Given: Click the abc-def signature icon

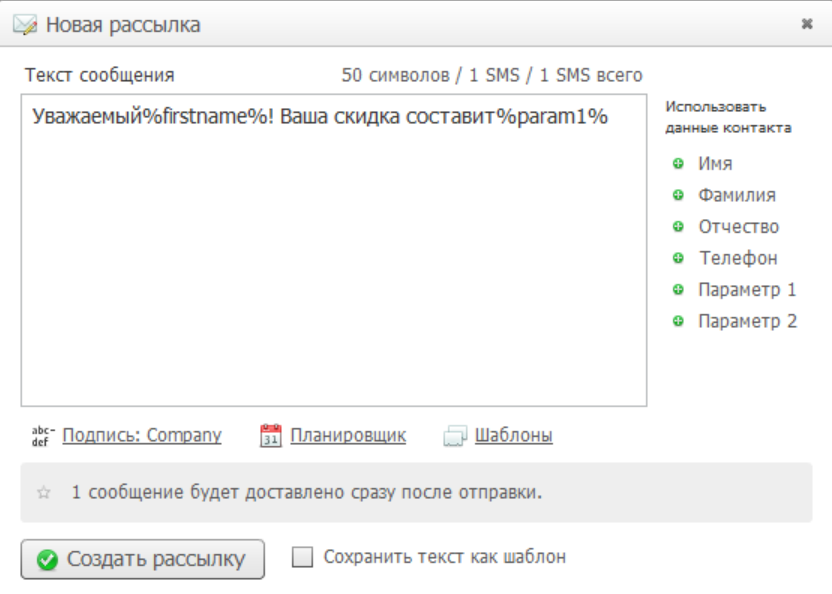Looking at the screenshot, I should 42,436.
